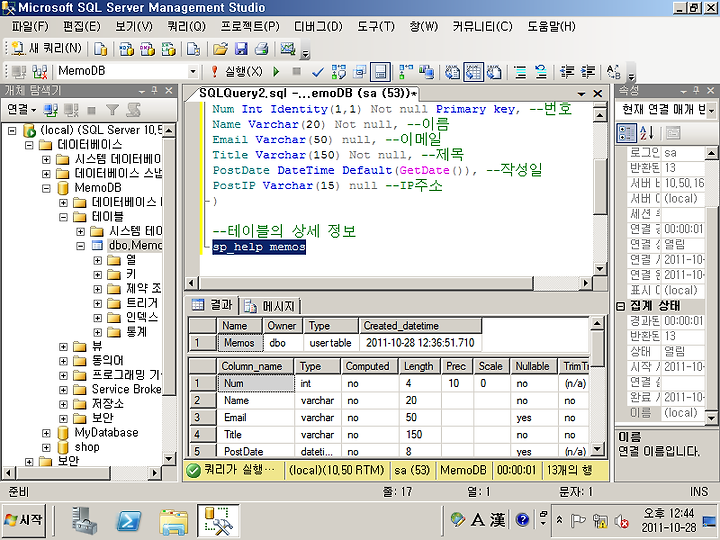The width and height of the screenshot is (720, 540).
Task: Switch output to Results to File
Action: click(x=494, y=72)
